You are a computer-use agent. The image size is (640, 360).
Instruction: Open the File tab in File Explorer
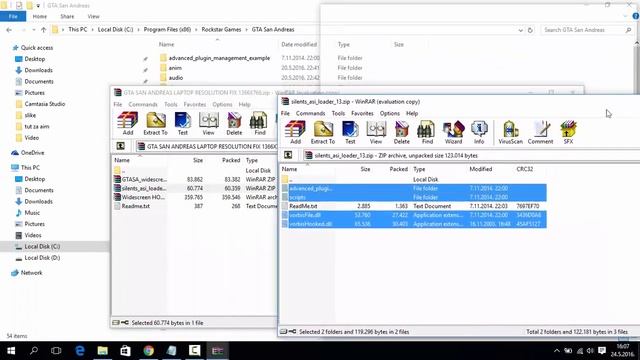click(x=13, y=16)
